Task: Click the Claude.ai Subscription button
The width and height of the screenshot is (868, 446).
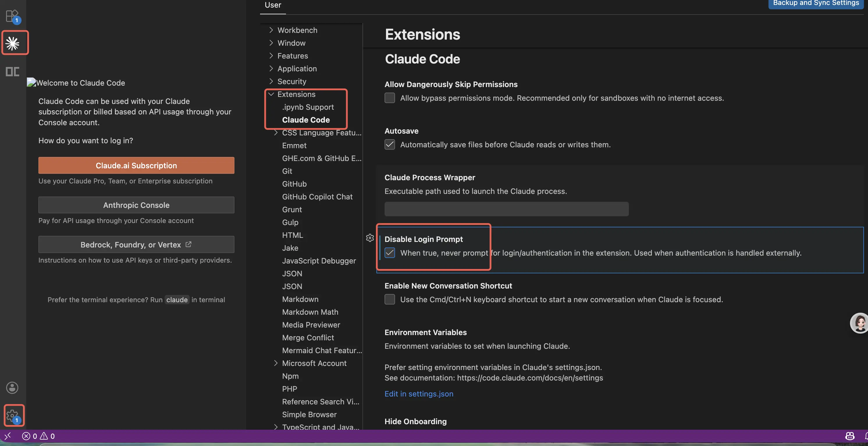Action: point(136,166)
